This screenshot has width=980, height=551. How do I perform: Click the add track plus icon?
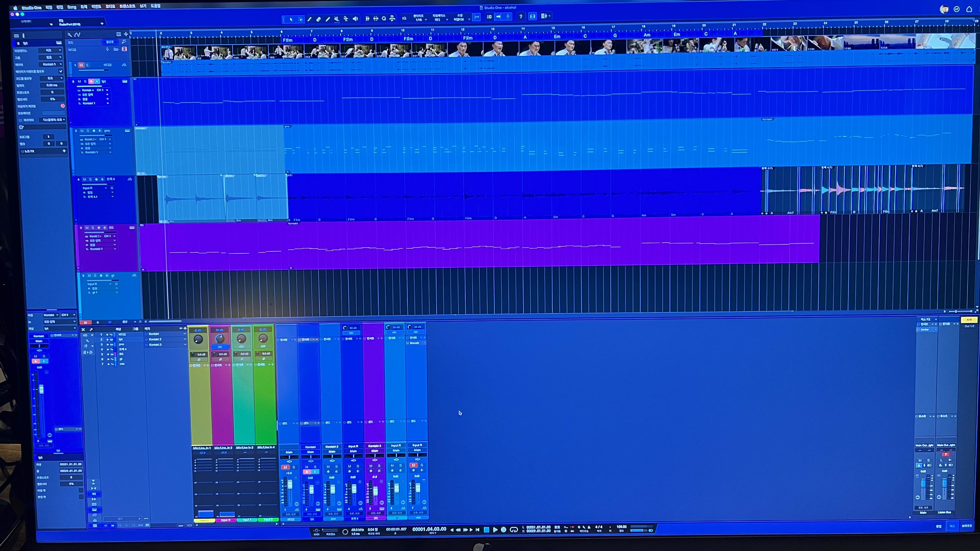click(126, 34)
